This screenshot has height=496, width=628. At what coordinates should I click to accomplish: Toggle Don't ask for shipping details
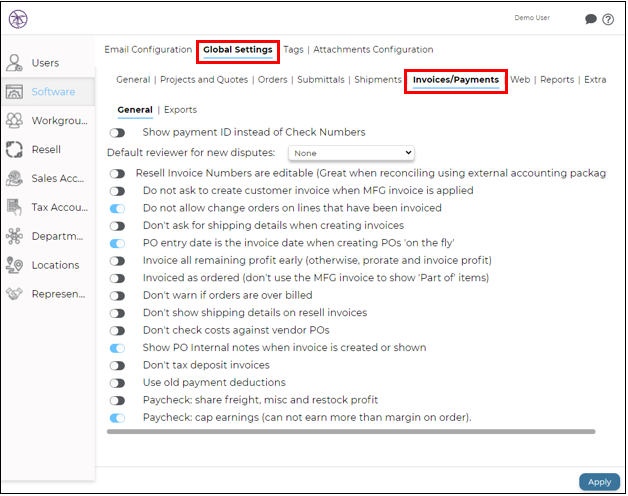pos(117,226)
